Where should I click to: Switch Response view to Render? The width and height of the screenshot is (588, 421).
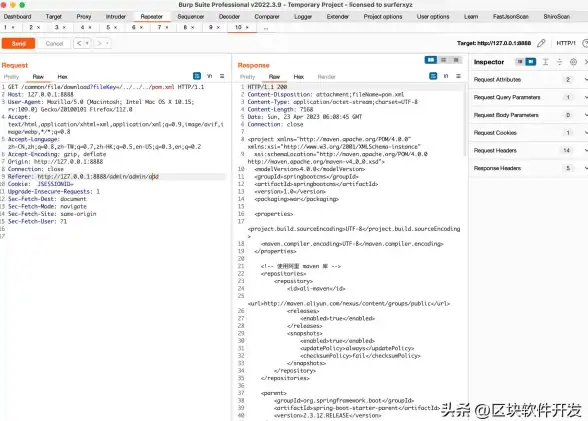pyautogui.click(x=326, y=76)
